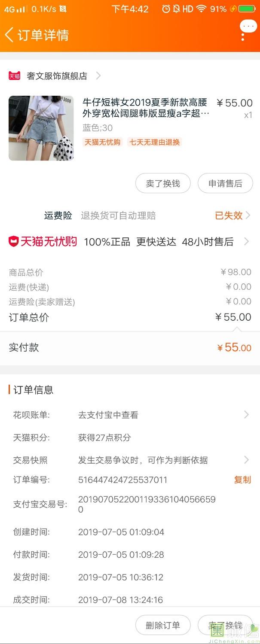The image size is (260, 644).
Task: Tap the back arrow beside 订单详情
Action: [9, 35]
